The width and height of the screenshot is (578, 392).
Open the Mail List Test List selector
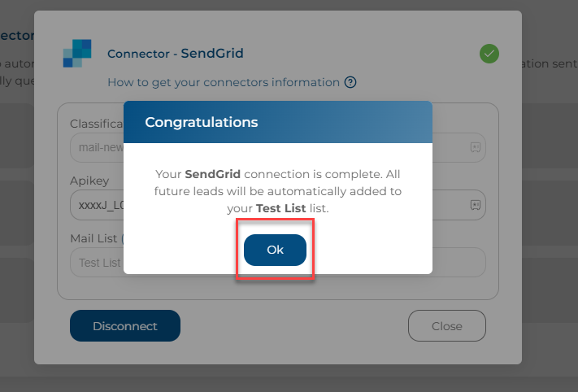tap(277, 262)
